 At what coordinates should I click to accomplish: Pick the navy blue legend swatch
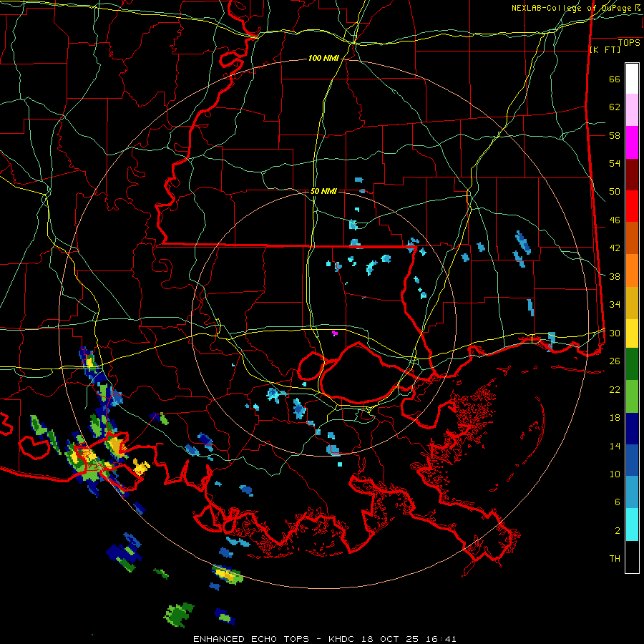(x=632, y=429)
